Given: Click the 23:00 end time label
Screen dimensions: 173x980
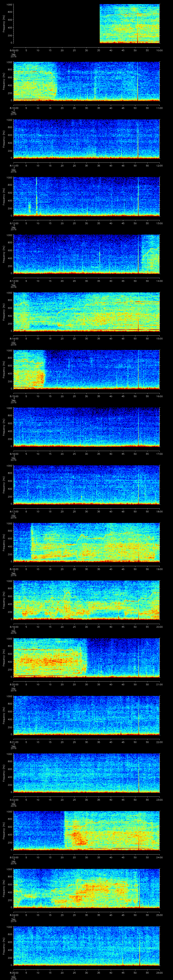Looking at the screenshot, I should (160, 800).
